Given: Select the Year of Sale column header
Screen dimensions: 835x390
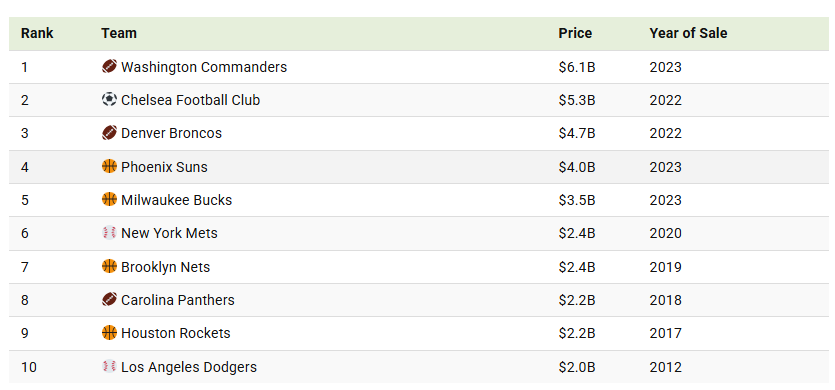Looking at the screenshot, I should tap(688, 33).
